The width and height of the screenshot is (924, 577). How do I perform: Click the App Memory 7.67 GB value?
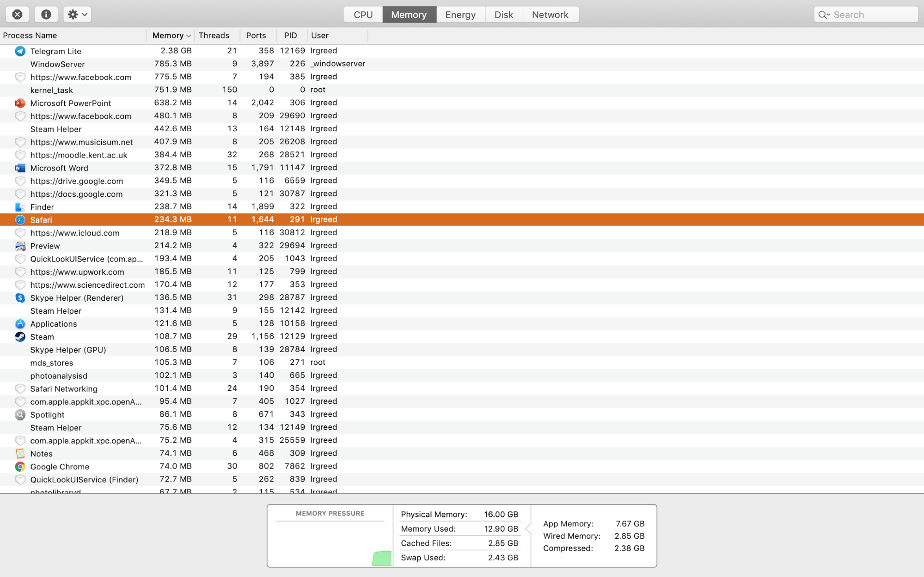630,523
